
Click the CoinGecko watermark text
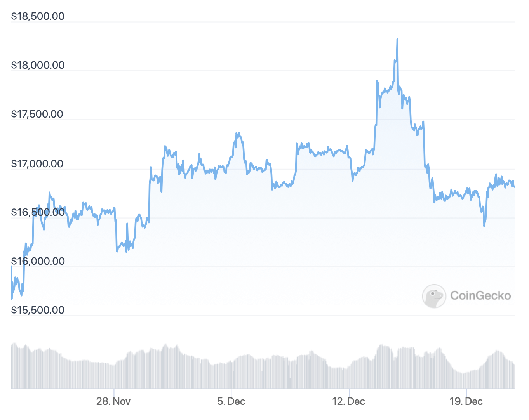tap(480, 296)
